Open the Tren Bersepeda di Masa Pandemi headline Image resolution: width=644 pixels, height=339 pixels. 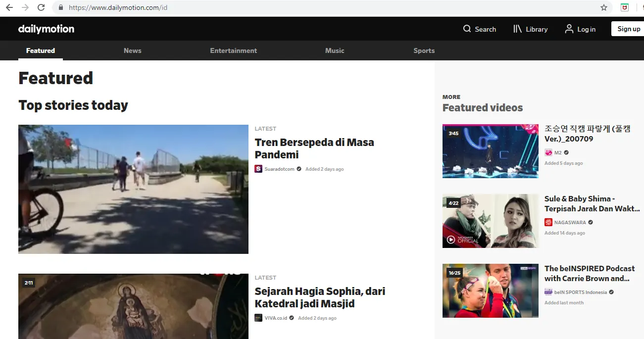pos(314,148)
